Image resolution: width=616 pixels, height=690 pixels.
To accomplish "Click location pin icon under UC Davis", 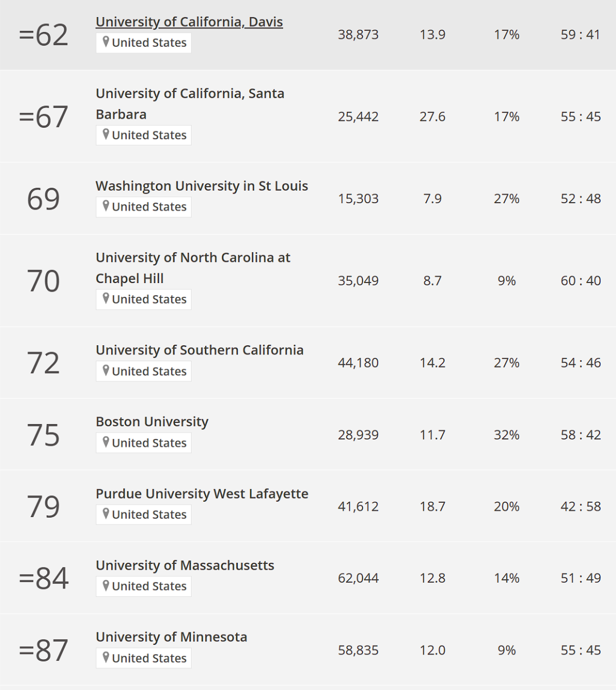I will click(x=106, y=42).
